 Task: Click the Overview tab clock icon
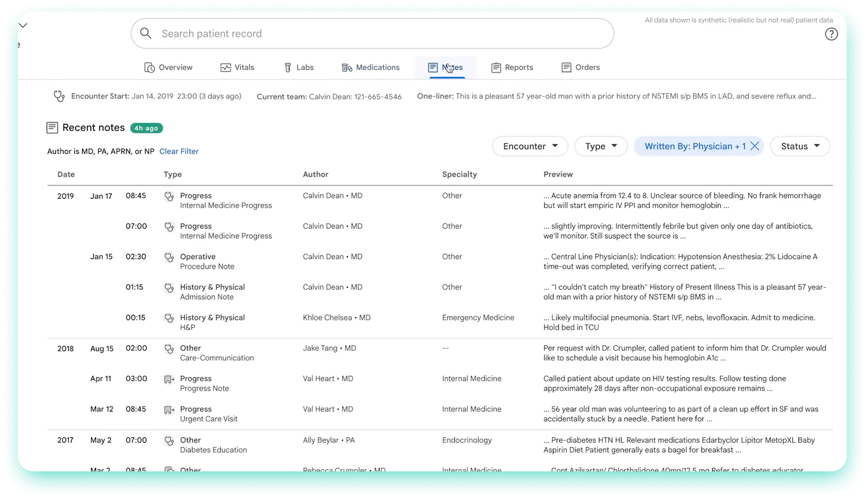click(149, 67)
